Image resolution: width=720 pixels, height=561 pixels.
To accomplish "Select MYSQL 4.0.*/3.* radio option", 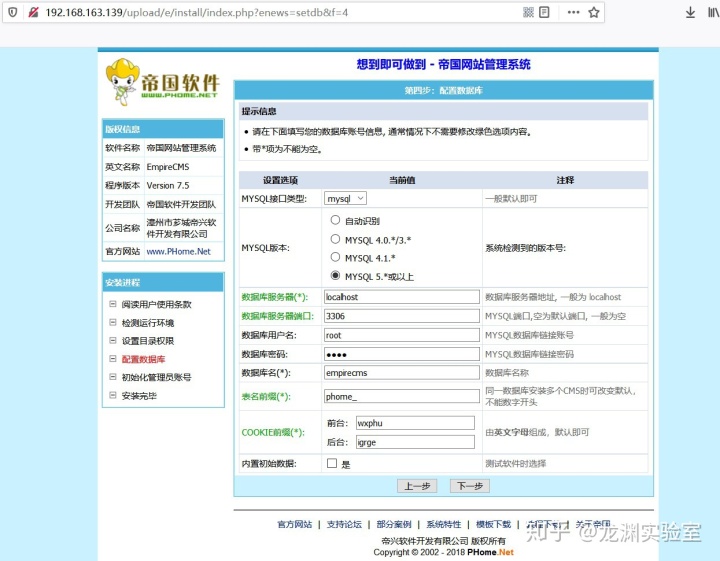I will click(x=335, y=239).
